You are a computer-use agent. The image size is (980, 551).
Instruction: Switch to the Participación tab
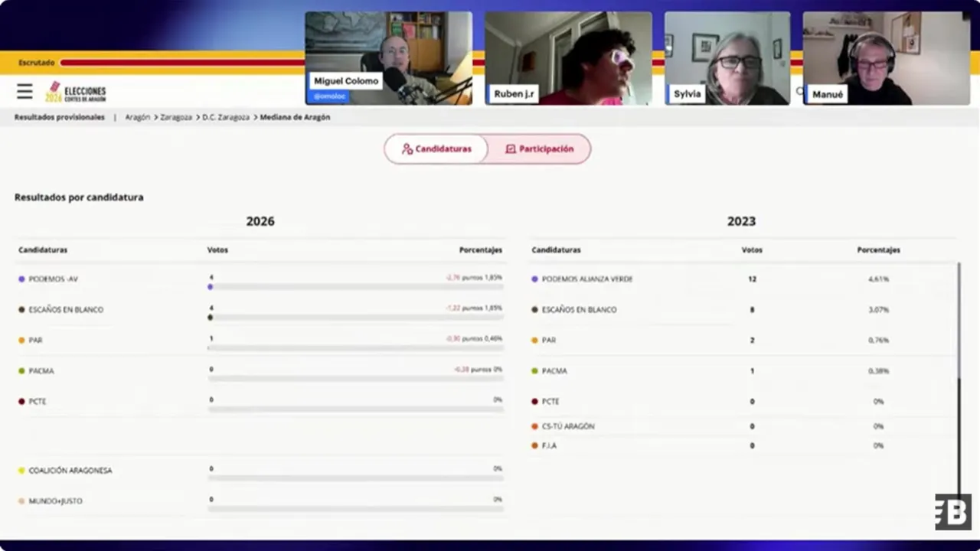[x=540, y=149]
